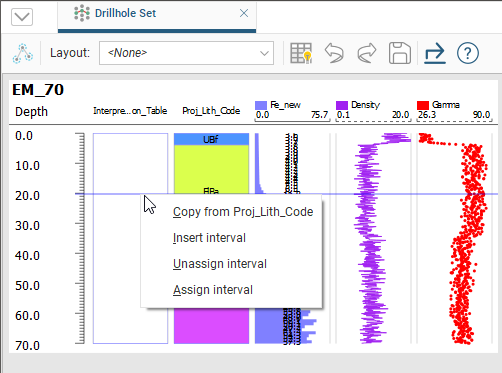Save with the floppy disk icon
Viewport: 502px width, 373px height.
click(x=400, y=53)
